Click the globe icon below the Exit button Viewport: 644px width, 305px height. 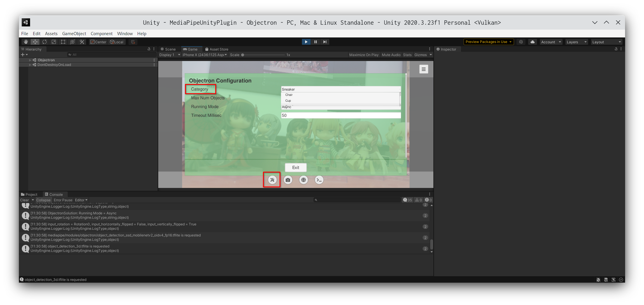pos(303,180)
